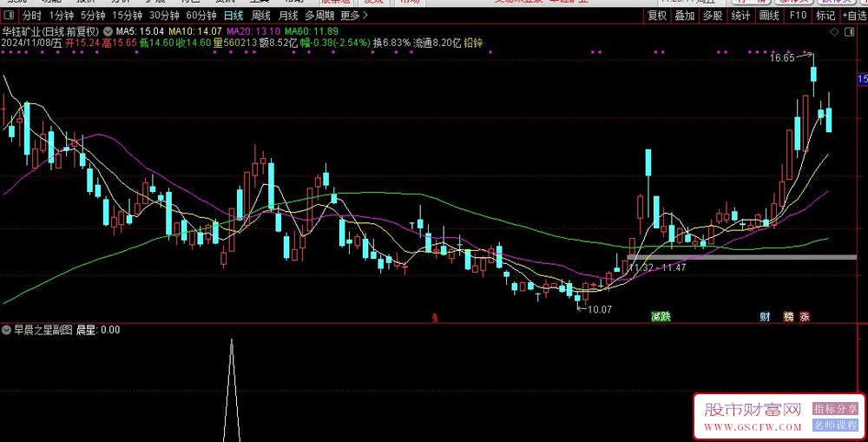The height and width of the screenshot is (442, 868).
Task: Click the MA5: 15.04 label
Action: 140,31
